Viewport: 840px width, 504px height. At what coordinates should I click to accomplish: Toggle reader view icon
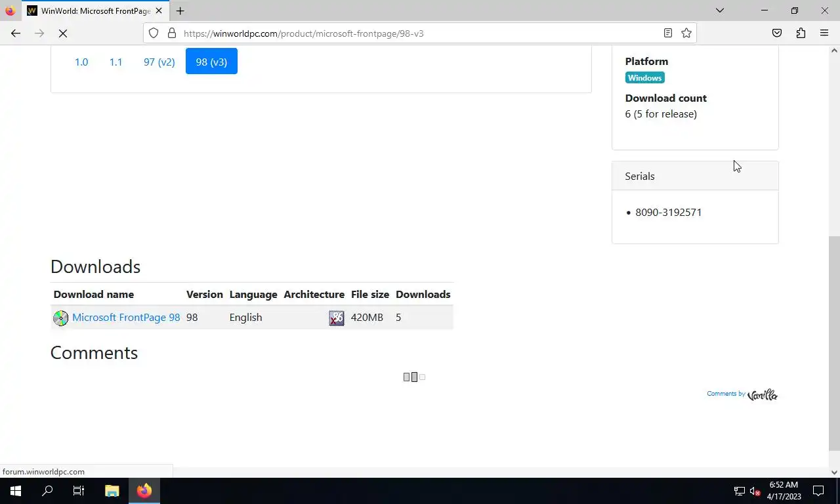tap(667, 33)
